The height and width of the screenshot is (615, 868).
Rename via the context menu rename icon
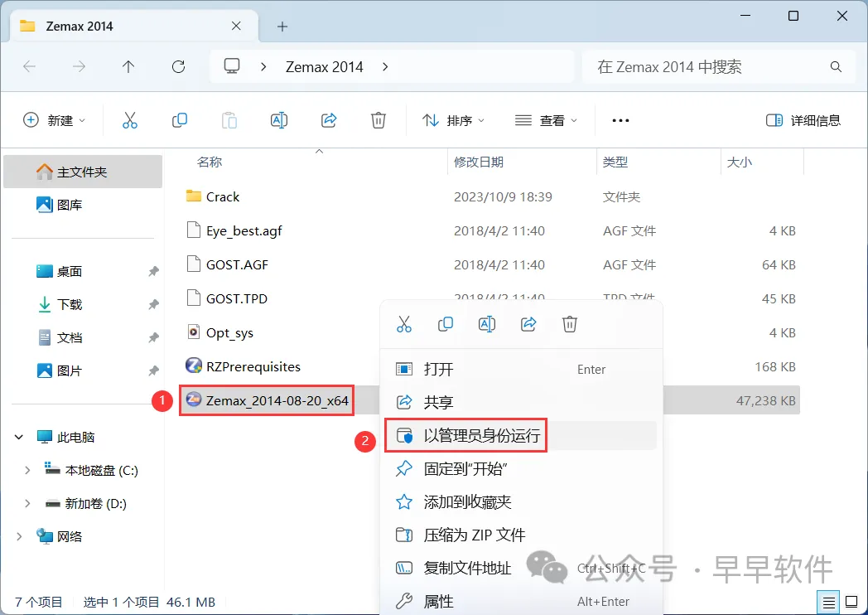[x=486, y=324]
